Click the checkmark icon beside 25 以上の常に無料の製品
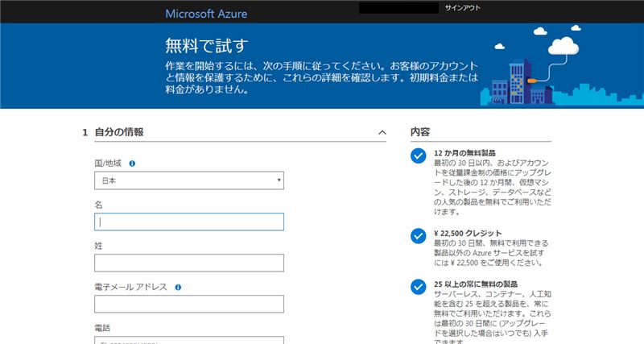644x344 pixels. click(x=418, y=287)
